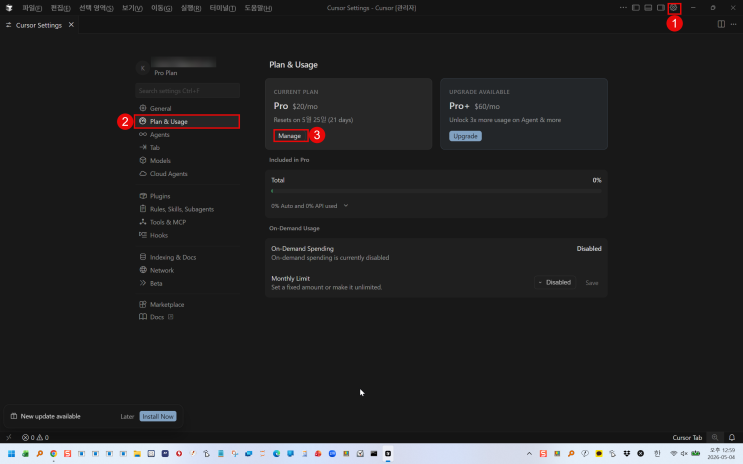Viewport: 743px width, 464px height.
Task: Open Microsoft Edge from the taskbar
Action: click(276, 454)
